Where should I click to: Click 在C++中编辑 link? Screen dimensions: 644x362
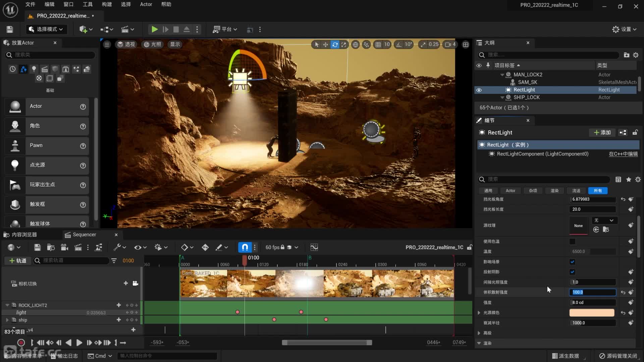pyautogui.click(x=623, y=154)
